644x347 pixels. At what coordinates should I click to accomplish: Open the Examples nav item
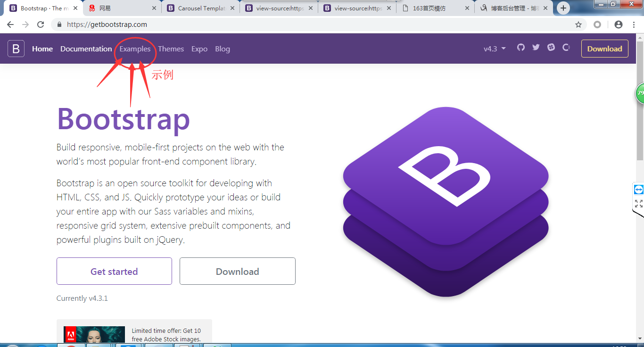click(x=135, y=49)
